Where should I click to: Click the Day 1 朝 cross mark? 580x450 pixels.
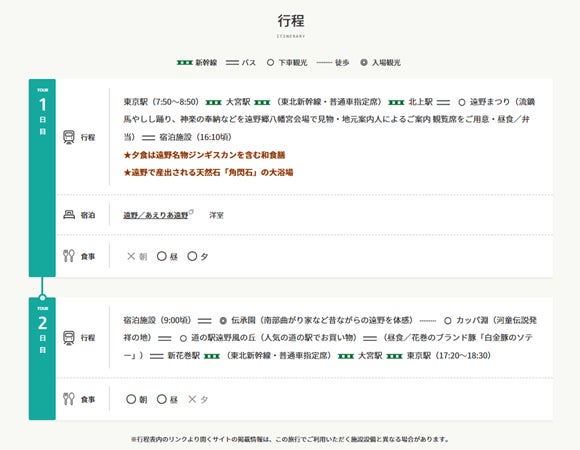pyautogui.click(x=131, y=256)
